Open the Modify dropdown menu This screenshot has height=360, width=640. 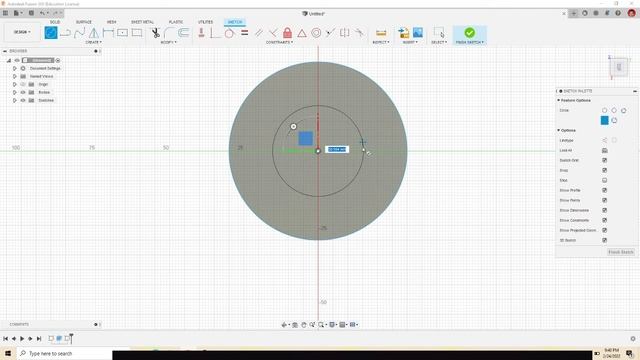point(168,42)
